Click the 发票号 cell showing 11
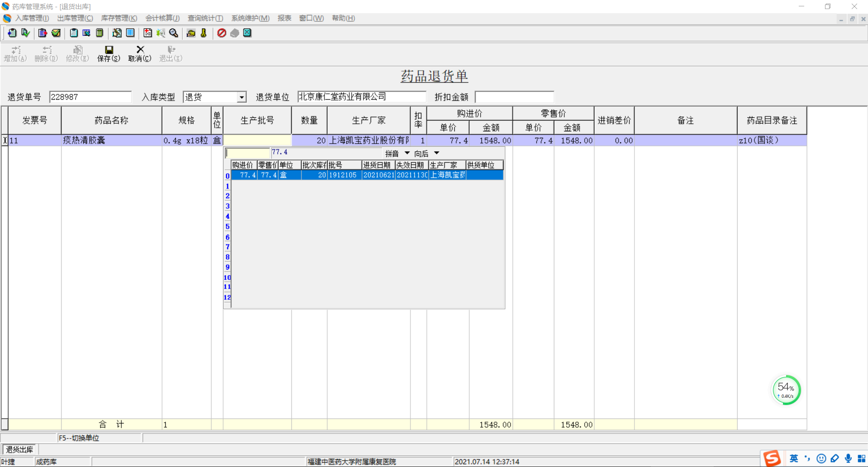 click(x=35, y=140)
